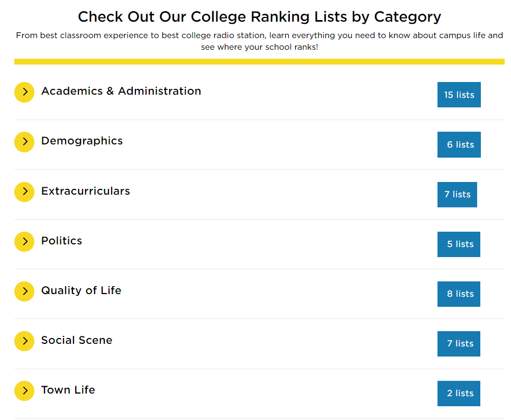Open the 6 lists button for Demographics
The image size is (511, 420).
(459, 144)
